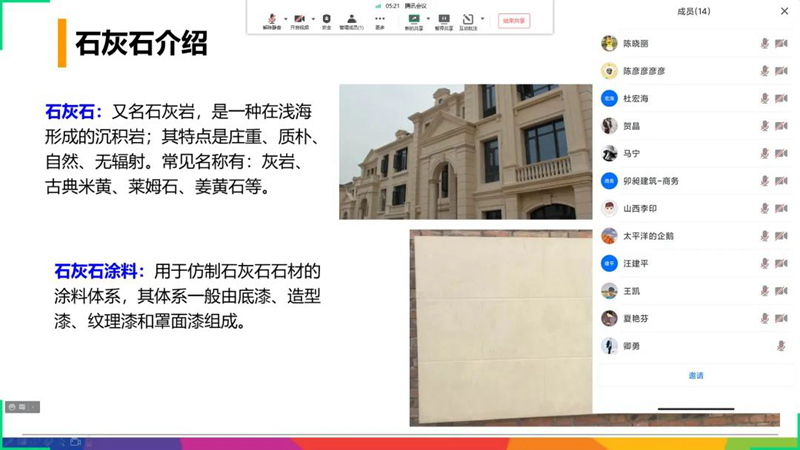Click the limestone building photo on slide
Image resolution: width=800 pixels, height=450 pixels.
click(x=466, y=152)
